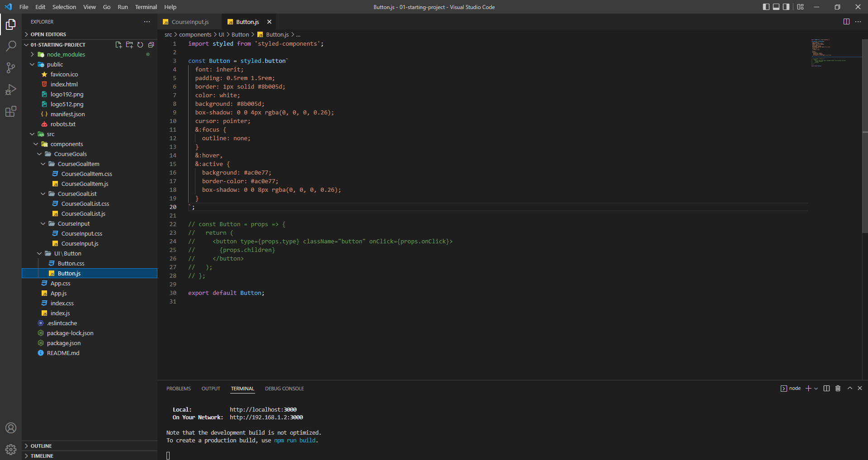The height and width of the screenshot is (460, 868).
Task: Open Explorer views and more actions ellipsis
Action: 147,22
